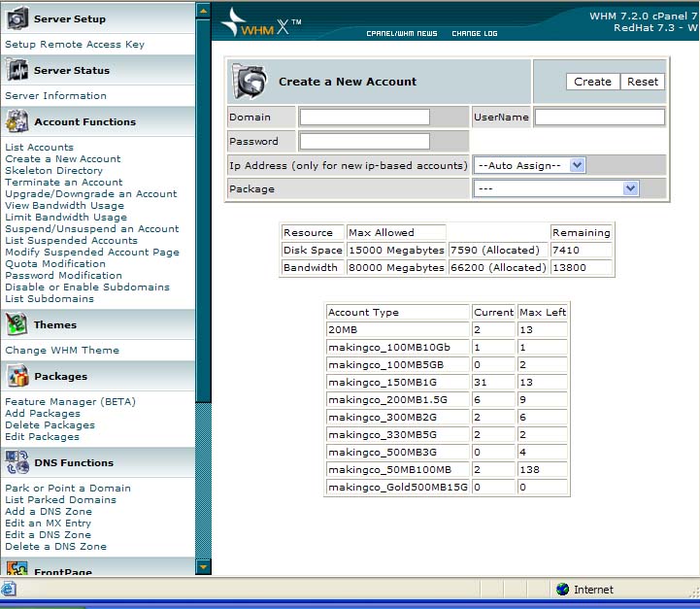Select the 66200 (Allocated) bandwidth cell
Screen dimensions: 700x609
click(x=498, y=267)
